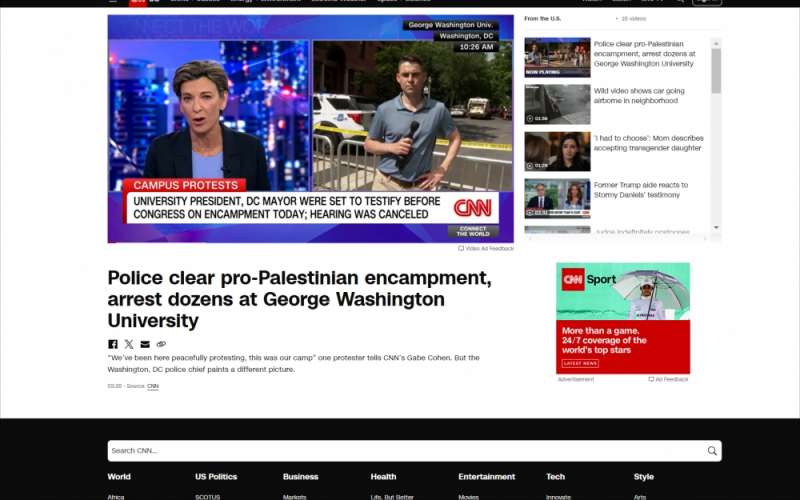
Task: Click Latest News in the CNN Sport ad
Action: [581, 363]
